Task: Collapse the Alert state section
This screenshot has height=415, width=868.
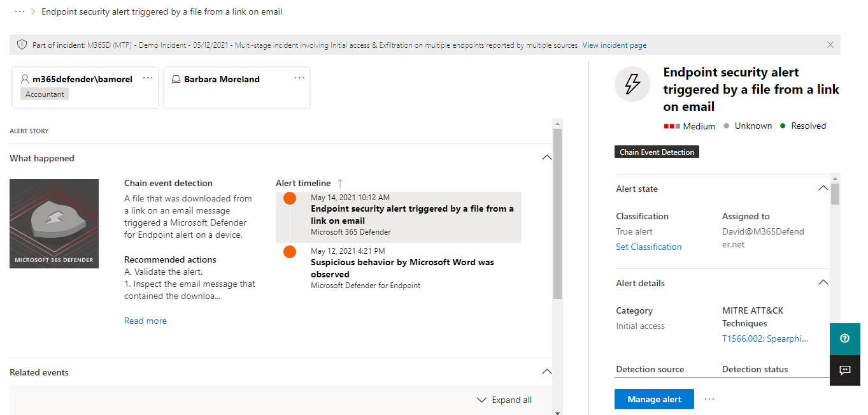Action: click(x=823, y=188)
